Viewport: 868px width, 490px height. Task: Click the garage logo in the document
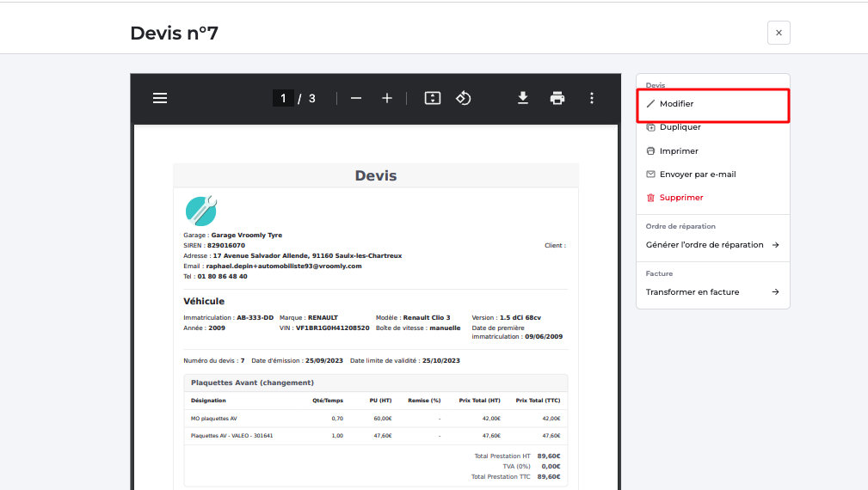pos(200,211)
